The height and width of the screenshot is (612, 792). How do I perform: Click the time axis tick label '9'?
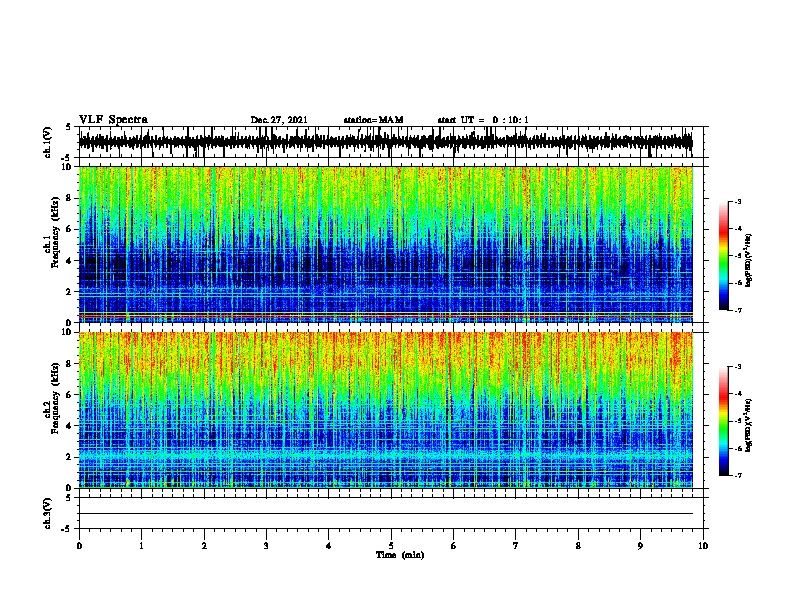click(640, 545)
